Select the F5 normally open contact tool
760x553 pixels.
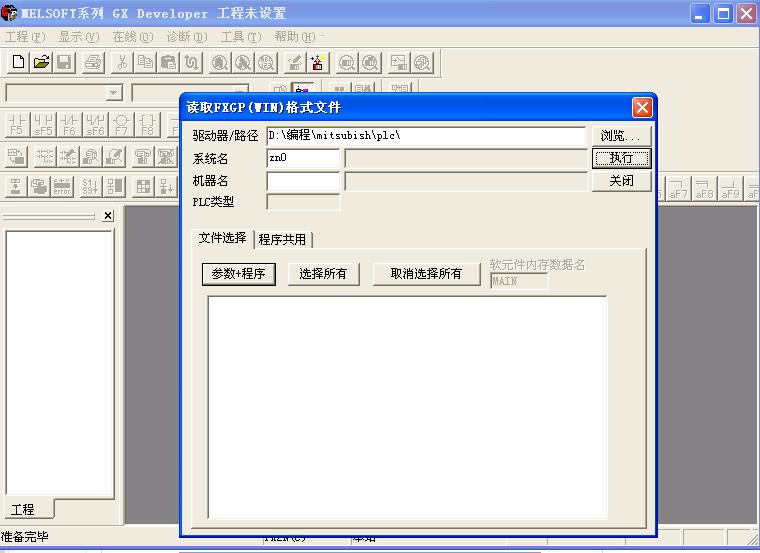pos(17,124)
